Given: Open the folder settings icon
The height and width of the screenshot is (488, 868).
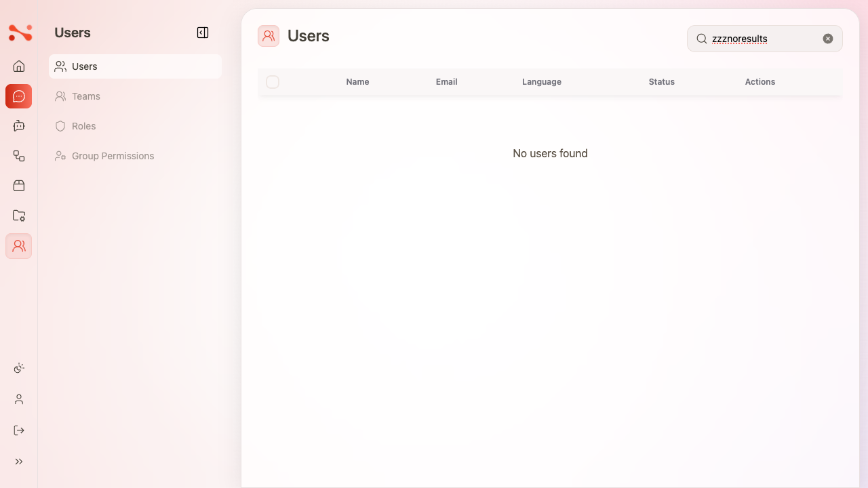Looking at the screenshot, I should 19,216.
